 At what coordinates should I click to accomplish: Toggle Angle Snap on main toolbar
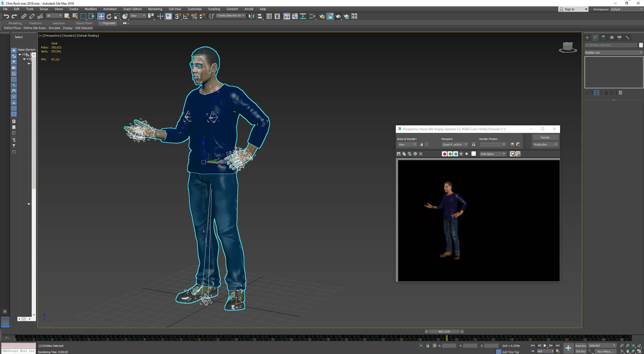[x=186, y=16]
